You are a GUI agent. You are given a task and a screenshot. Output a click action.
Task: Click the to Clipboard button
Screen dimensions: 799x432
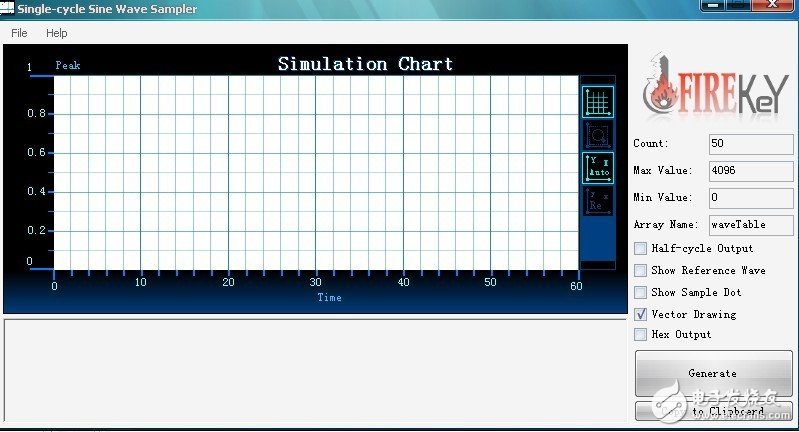pyautogui.click(x=713, y=411)
